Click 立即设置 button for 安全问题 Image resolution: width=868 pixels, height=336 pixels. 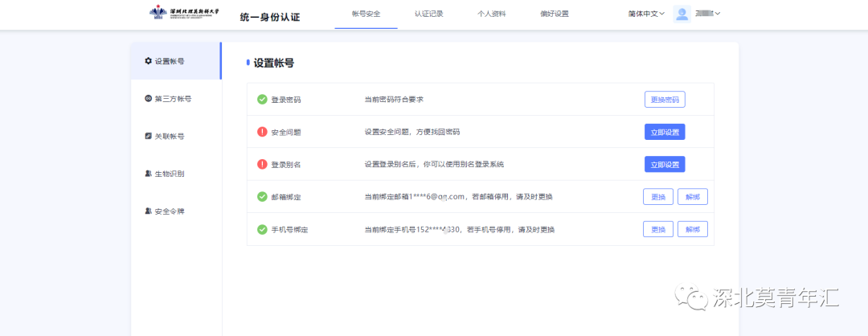coord(665,132)
